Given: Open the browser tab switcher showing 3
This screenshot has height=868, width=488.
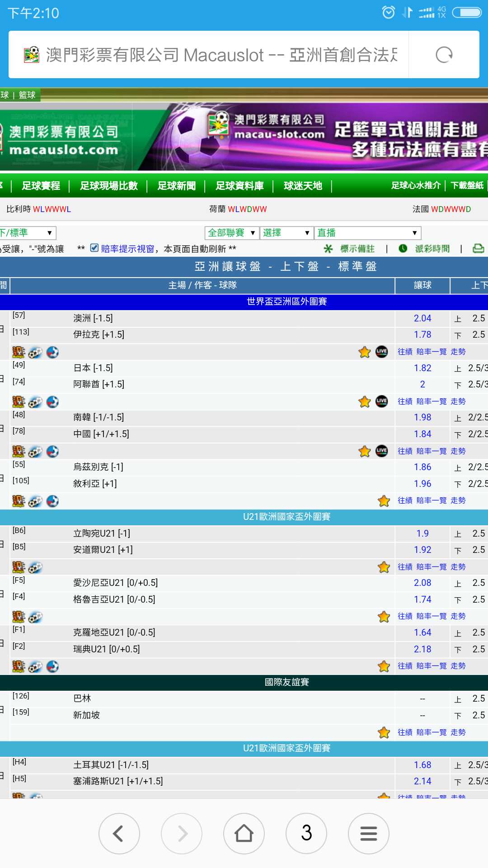Looking at the screenshot, I should click(306, 833).
